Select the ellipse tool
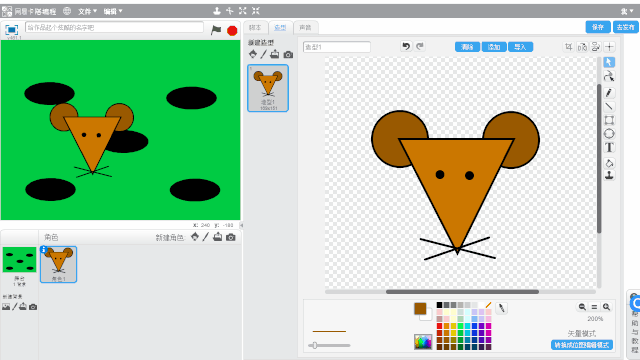This screenshot has width=640, height=360. click(609, 133)
